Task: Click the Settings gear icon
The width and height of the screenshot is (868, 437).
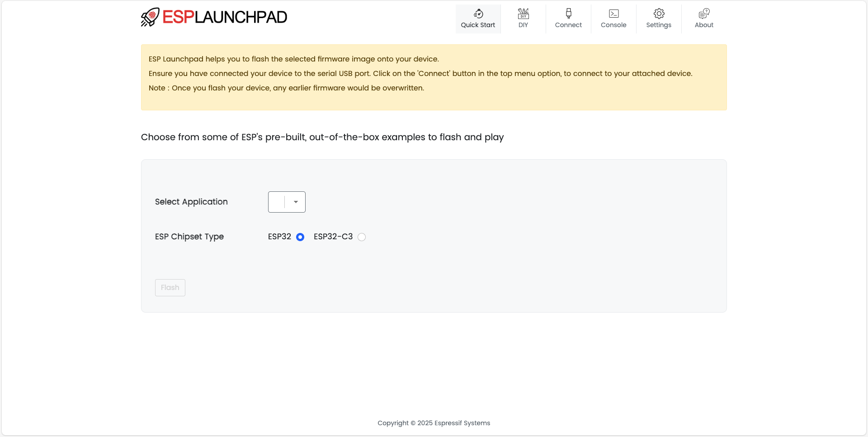Action: pyautogui.click(x=659, y=14)
